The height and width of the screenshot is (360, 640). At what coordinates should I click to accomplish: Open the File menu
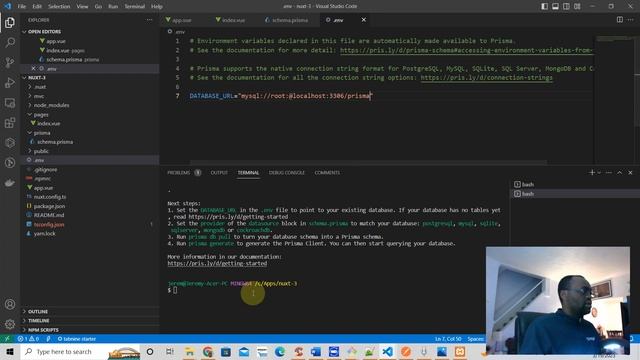[22, 6]
